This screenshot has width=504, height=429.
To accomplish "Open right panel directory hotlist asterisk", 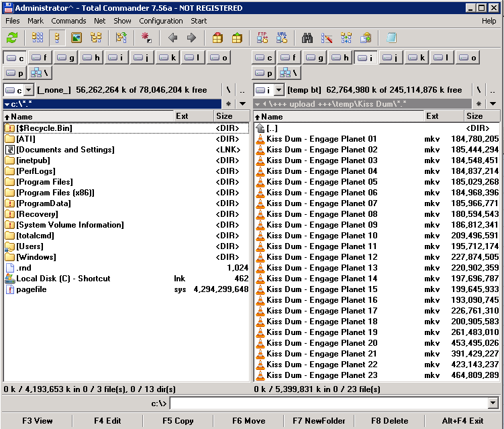I will point(478,104).
